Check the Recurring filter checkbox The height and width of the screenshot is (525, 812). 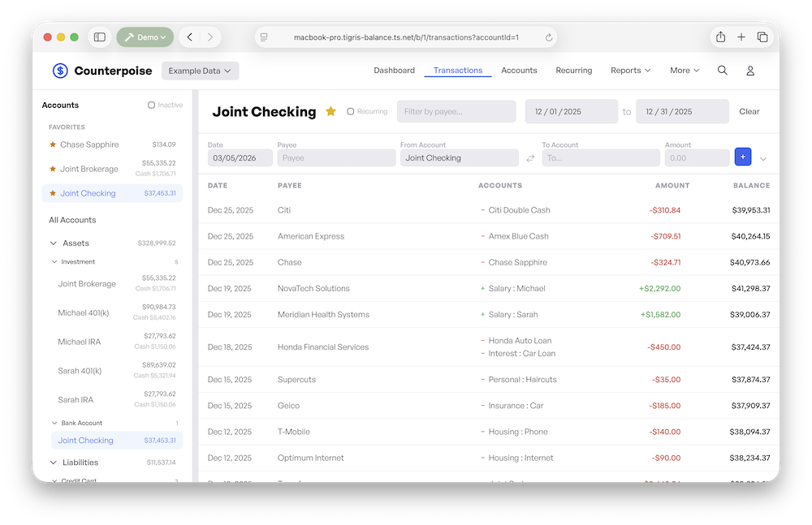coord(351,112)
